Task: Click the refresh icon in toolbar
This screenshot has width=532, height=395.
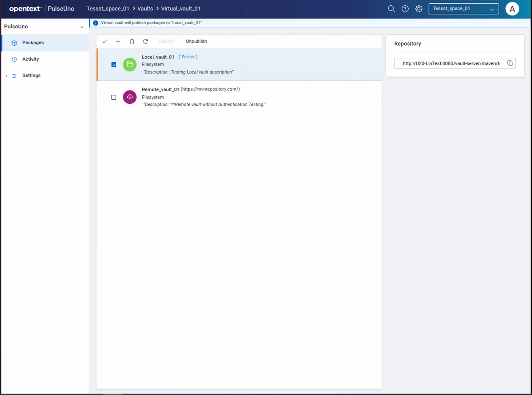Action: (145, 42)
